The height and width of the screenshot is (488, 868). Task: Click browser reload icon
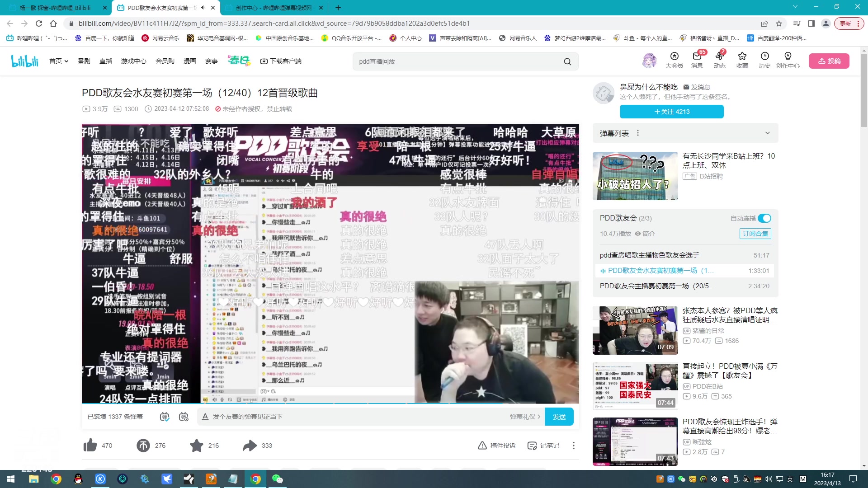click(39, 23)
